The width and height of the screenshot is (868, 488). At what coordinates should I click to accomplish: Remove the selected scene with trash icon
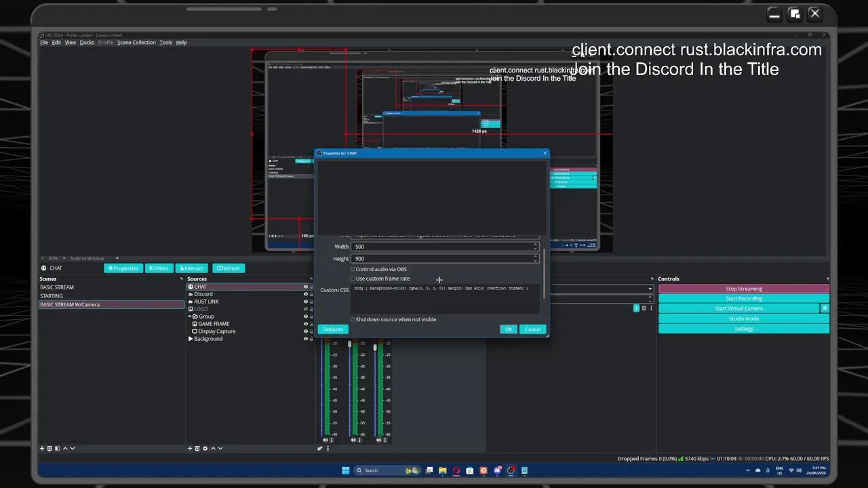(50, 448)
